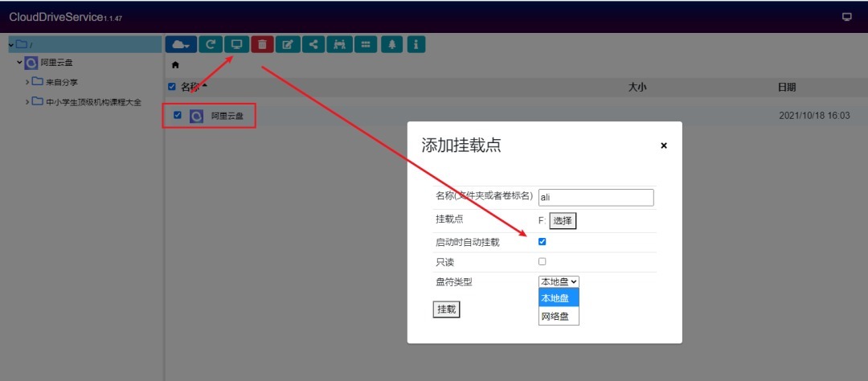Click the red trash delete icon

click(x=262, y=45)
